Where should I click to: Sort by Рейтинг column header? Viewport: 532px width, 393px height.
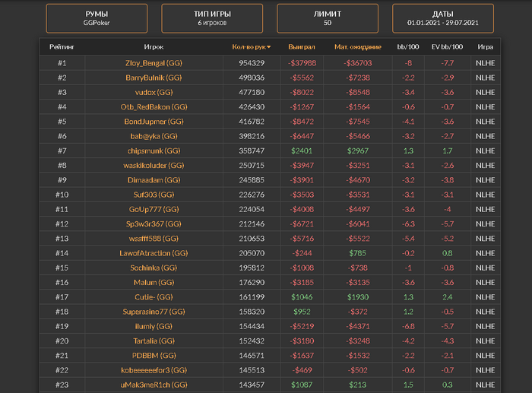62,47
